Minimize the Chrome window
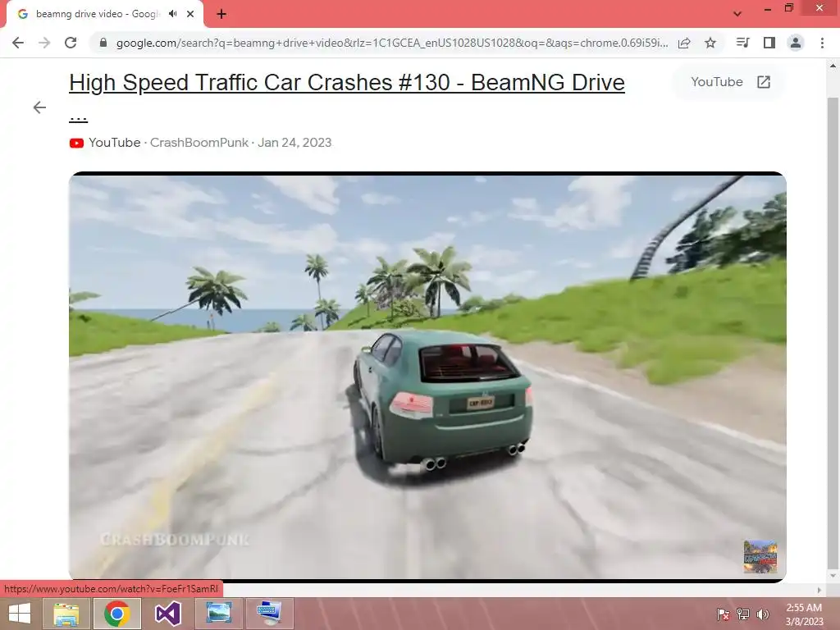 coord(768,8)
